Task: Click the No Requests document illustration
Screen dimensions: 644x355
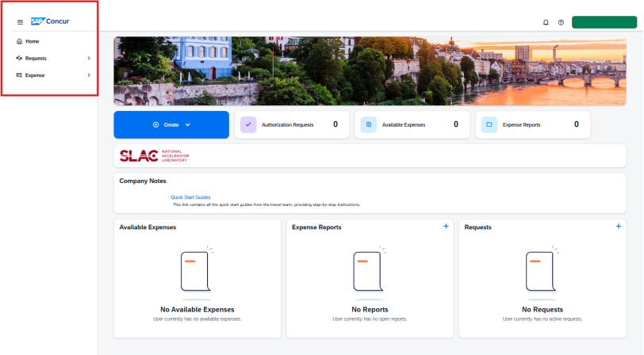Action: coord(542,272)
